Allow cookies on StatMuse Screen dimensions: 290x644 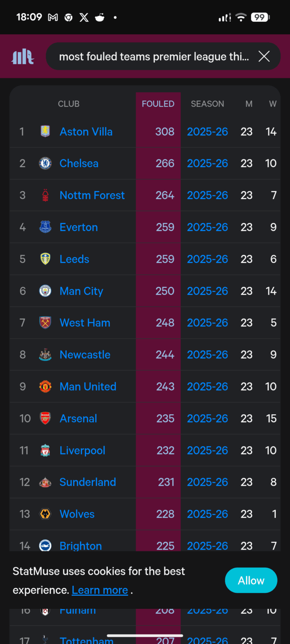[x=251, y=580]
